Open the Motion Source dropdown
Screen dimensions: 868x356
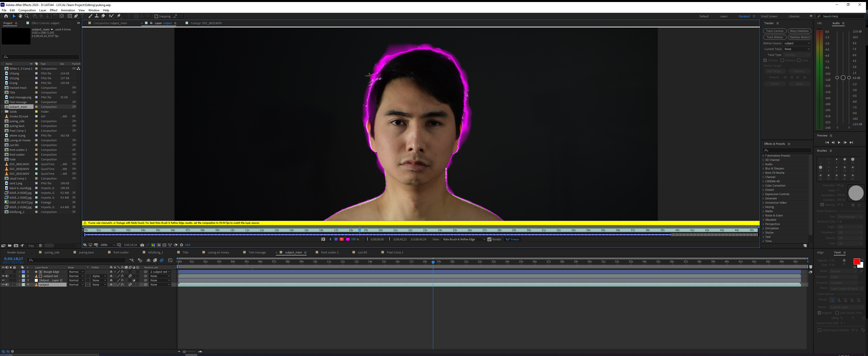pyautogui.click(x=797, y=43)
